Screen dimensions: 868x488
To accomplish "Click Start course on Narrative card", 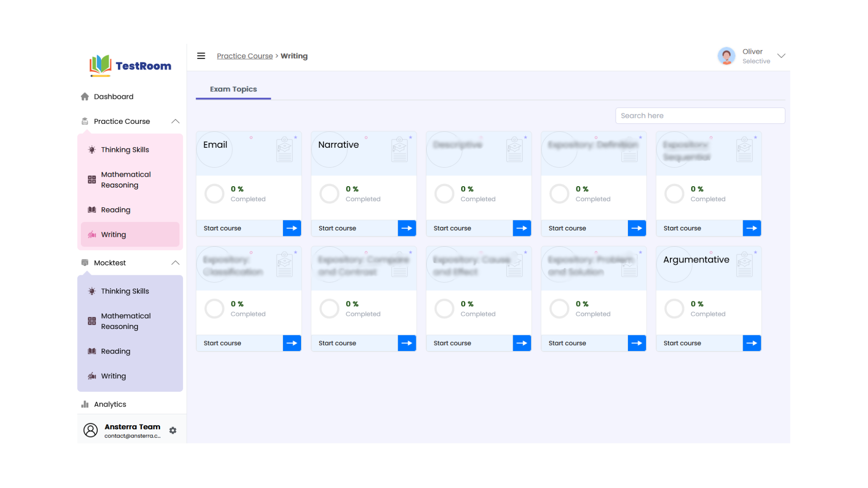I will 337,228.
